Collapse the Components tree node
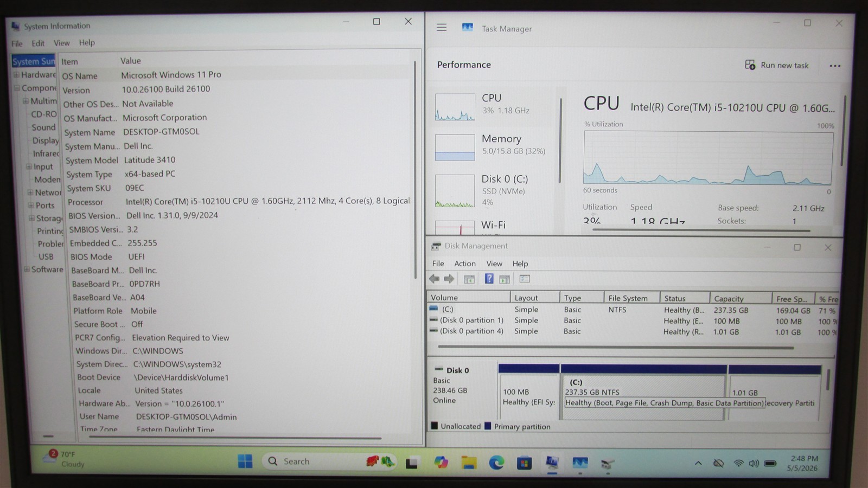868x488 pixels. tap(17, 88)
